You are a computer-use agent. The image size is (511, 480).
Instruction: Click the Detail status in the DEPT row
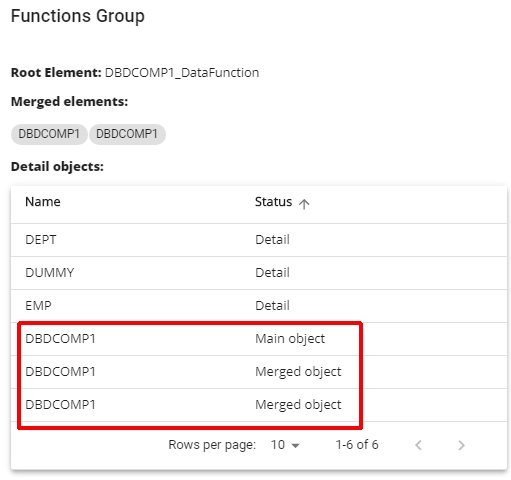[272, 240]
